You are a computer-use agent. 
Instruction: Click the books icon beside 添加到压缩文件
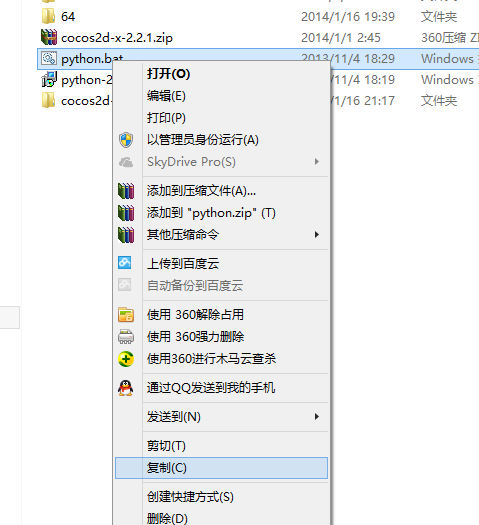tap(126, 191)
